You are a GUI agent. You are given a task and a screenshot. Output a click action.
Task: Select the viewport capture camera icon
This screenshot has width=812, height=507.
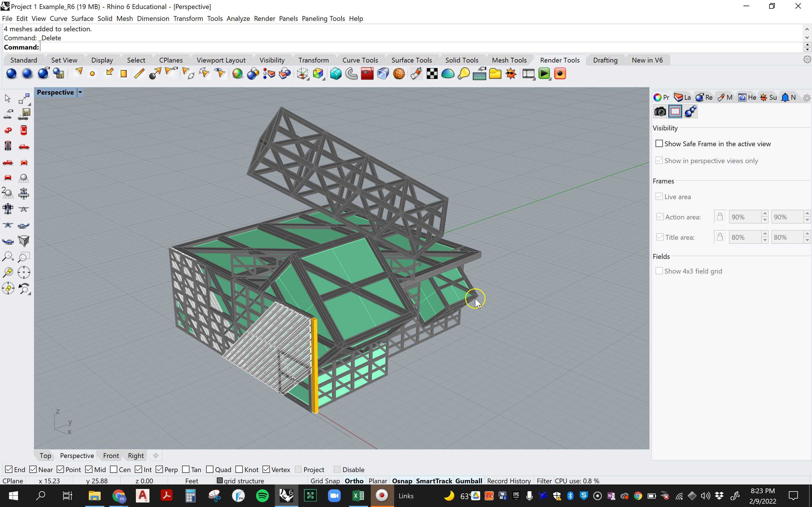[660, 112]
